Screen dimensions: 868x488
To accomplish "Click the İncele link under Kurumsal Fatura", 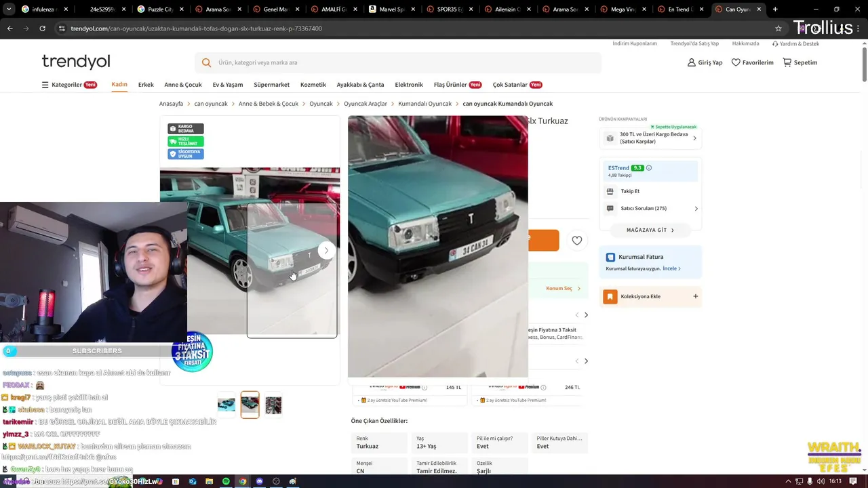I will pos(671,268).
